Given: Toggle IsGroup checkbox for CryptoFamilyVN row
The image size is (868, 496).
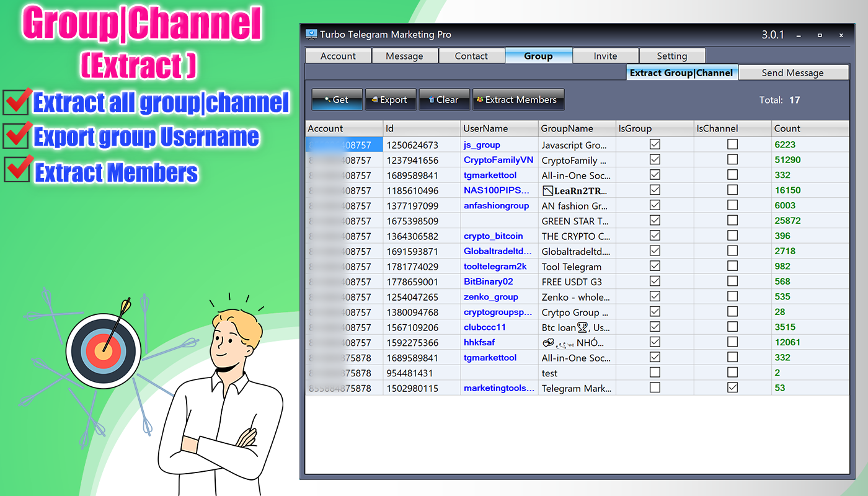Looking at the screenshot, I should 655,159.
